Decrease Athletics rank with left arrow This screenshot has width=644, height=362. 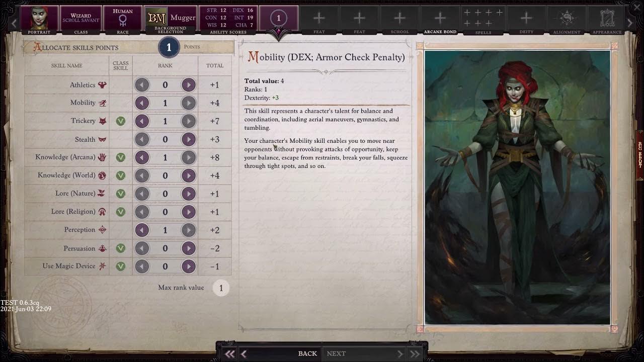tap(142, 85)
